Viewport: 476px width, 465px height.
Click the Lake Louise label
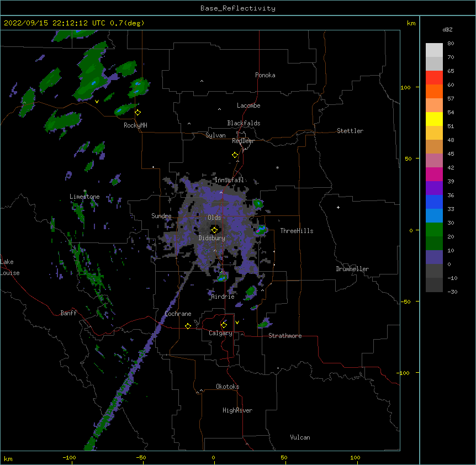pyautogui.click(x=10, y=267)
